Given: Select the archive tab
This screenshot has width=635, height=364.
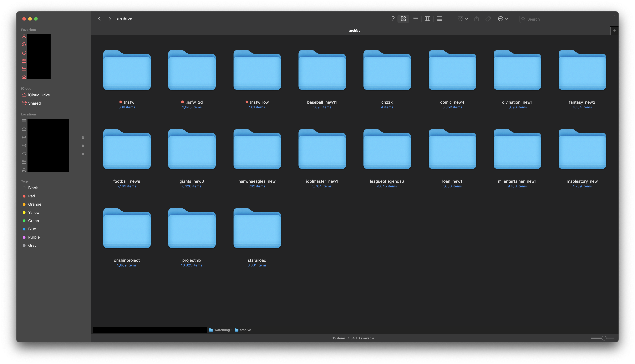Looking at the screenshot, I should click(354, 31).
